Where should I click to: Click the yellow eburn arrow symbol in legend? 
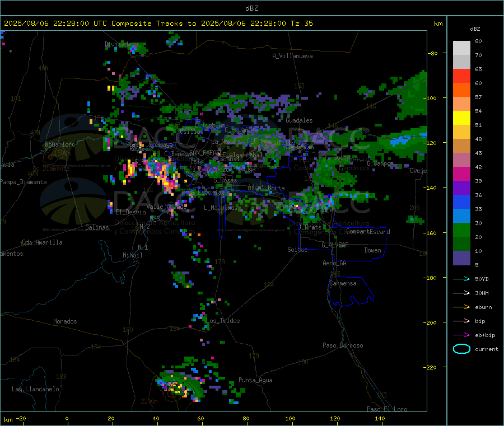click(461, 307)
